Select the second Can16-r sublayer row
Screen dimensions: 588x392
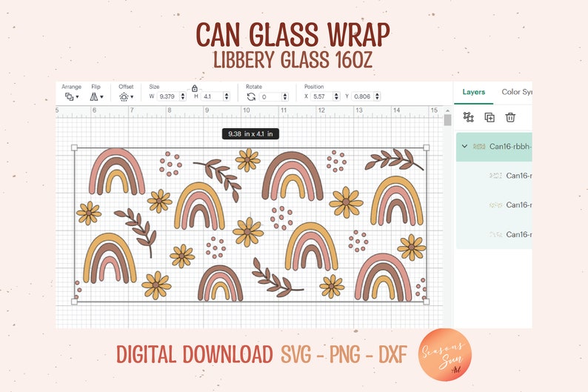pos(494,205)
